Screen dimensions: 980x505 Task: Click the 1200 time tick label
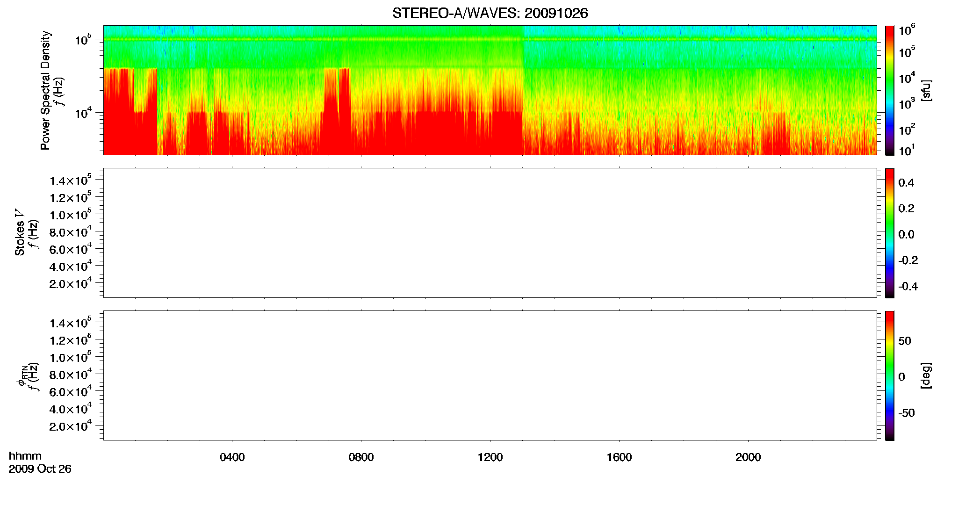[490, 457]
